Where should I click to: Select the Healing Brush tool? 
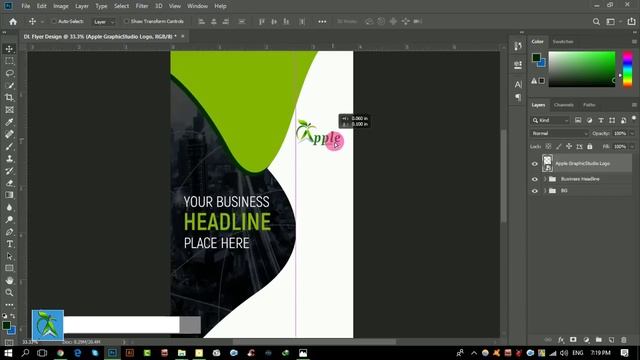tap(9, 134)
